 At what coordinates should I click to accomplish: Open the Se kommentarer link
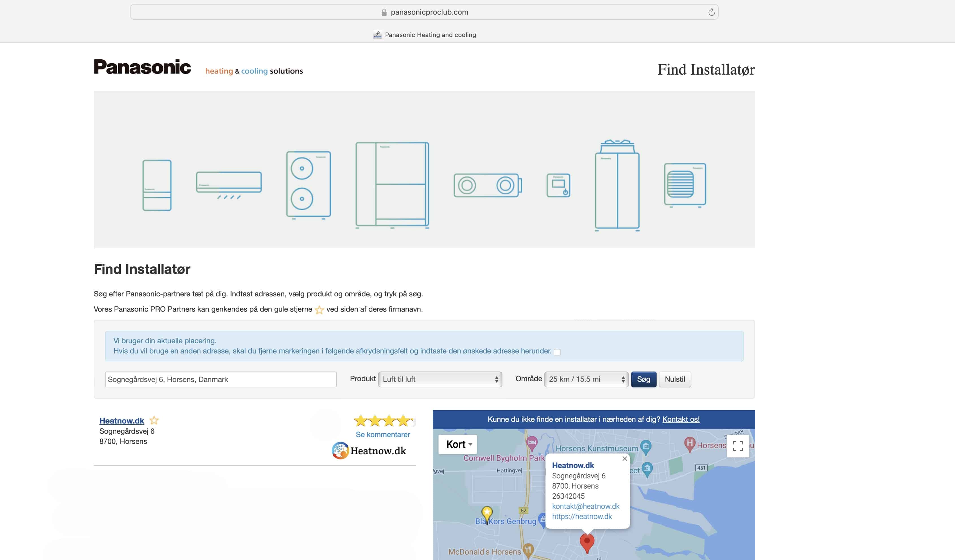click(382, 435)
